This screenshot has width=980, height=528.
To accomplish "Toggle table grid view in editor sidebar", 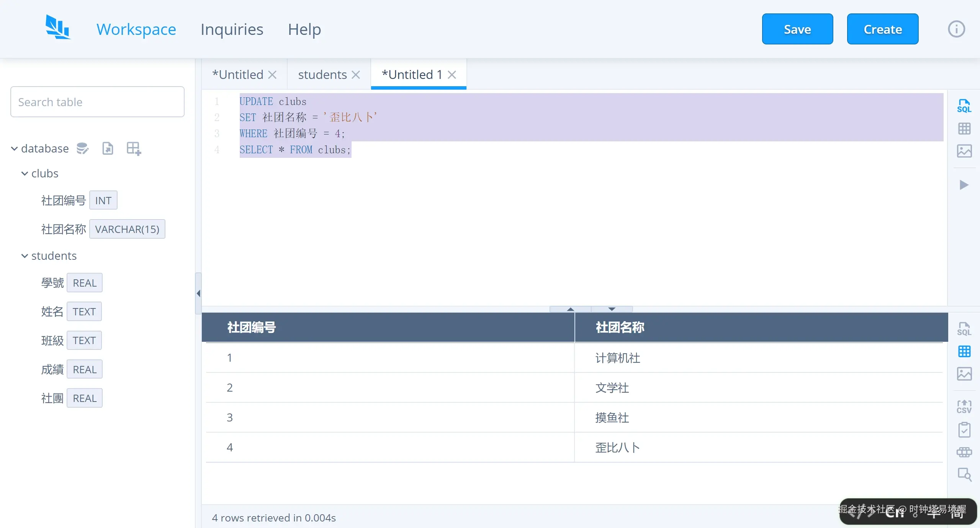I will click(x=964, y=128).
